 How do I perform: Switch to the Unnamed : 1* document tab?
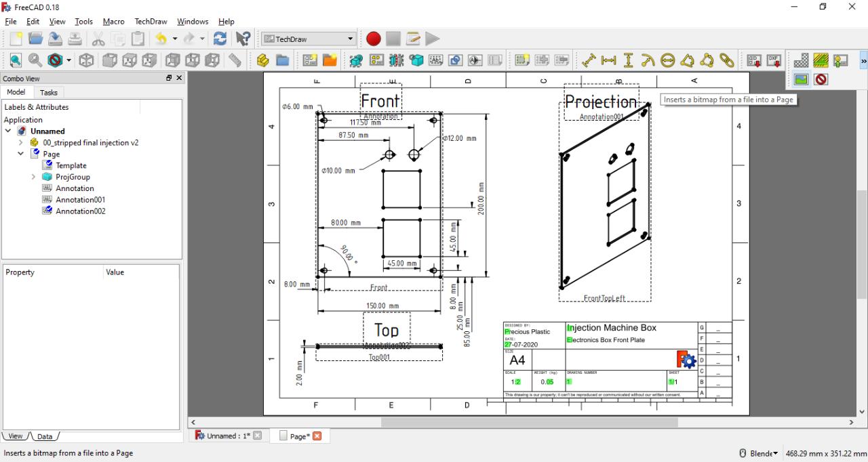(229, 436)
